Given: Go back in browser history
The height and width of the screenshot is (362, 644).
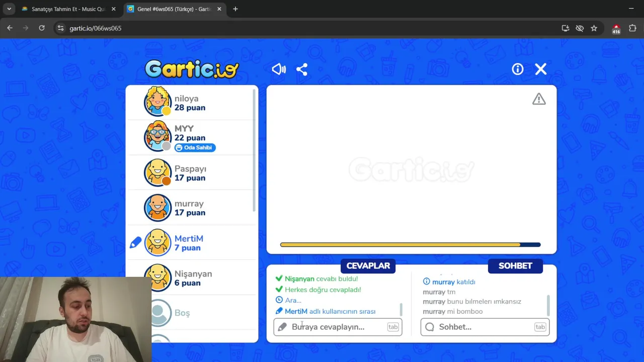Looking at the screenshot, I should 10,28.
